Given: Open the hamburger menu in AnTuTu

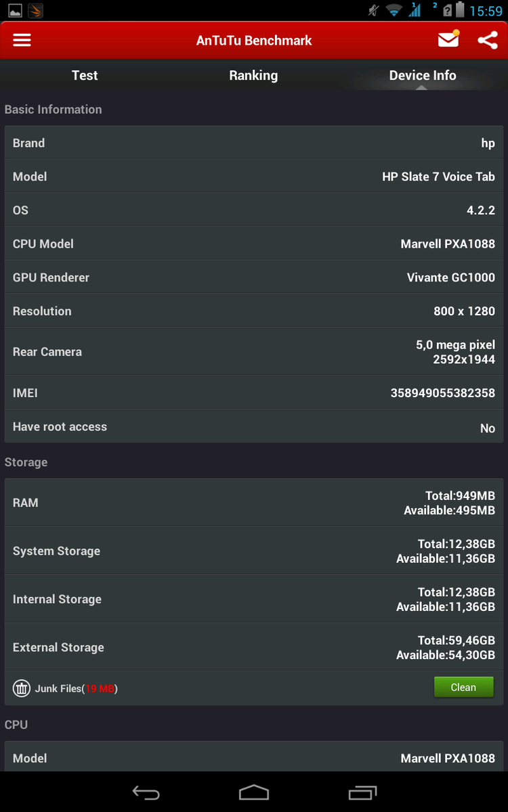Looking at the screenshot, I should point(22,40).
